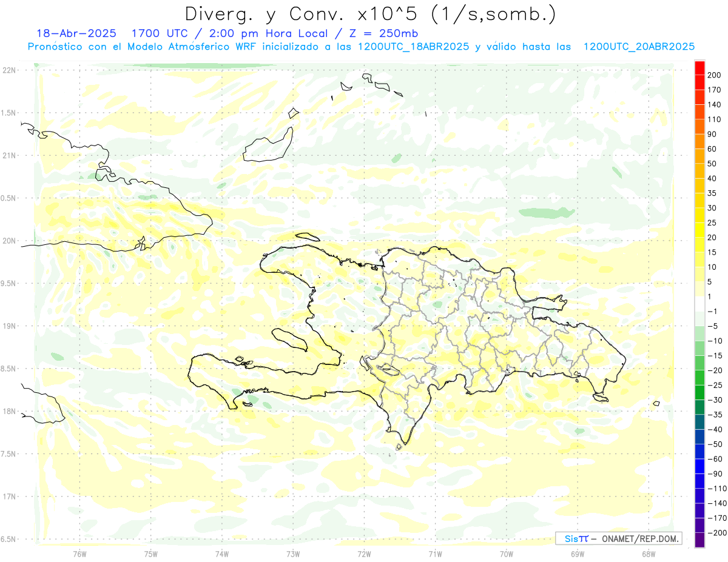Click the '22N' latitude label
Viewport: 728px width, 562px height.
9,70
